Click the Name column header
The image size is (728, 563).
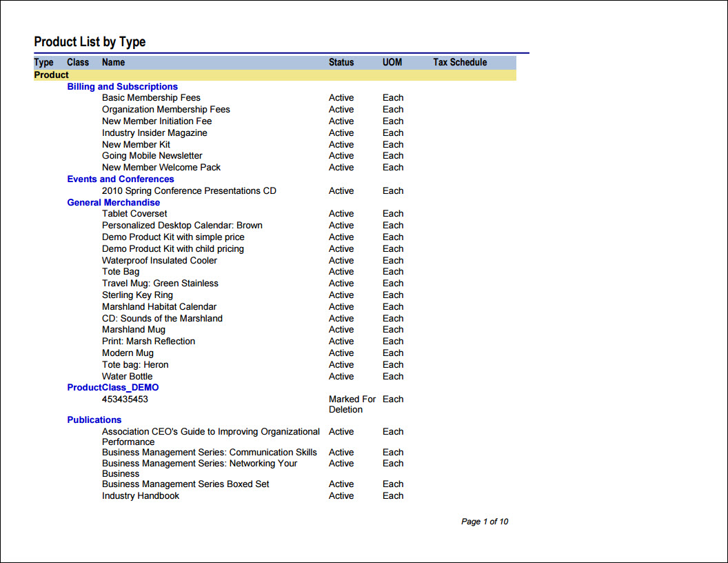tap(113, 62)
